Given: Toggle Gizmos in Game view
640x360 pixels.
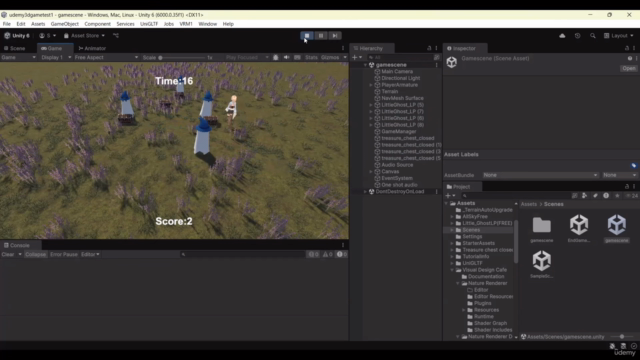Looking at the screenshot, I should pyautogui.click(x=330, y=58).
